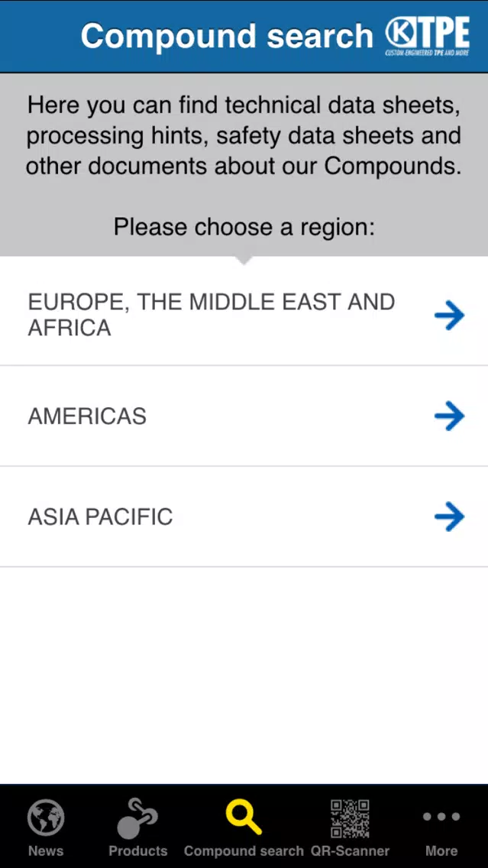This screenshot has width=488, height=868.
Task: Tap blue arrow beside Europe region
Action: (449, 316)
